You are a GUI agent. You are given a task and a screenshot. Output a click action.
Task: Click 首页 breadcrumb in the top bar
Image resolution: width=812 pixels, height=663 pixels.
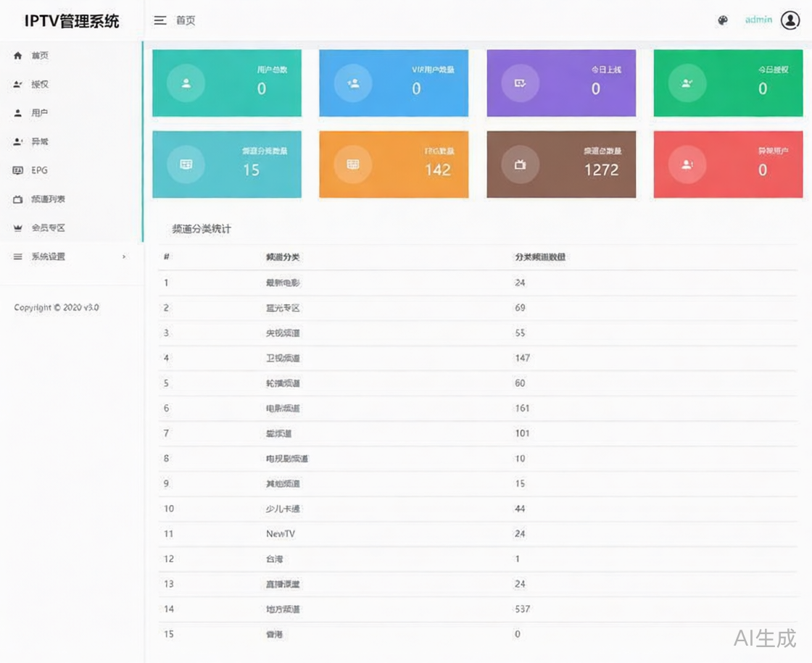[184, 20]
